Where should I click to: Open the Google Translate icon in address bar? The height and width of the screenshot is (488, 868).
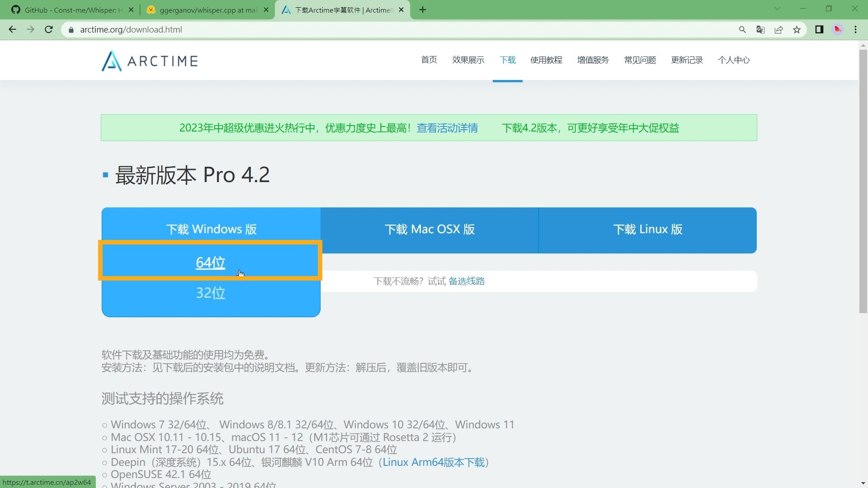(x=760, y=29)
